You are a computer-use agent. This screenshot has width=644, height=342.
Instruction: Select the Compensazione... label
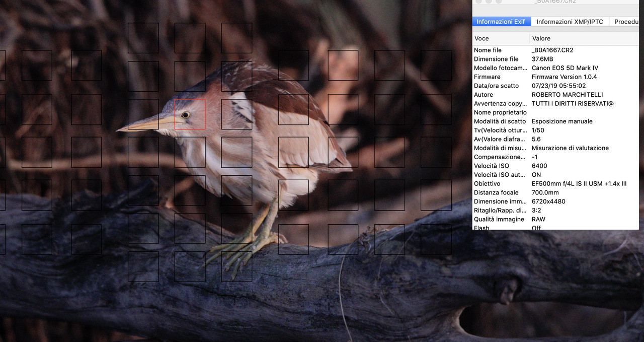pos(500,157)
